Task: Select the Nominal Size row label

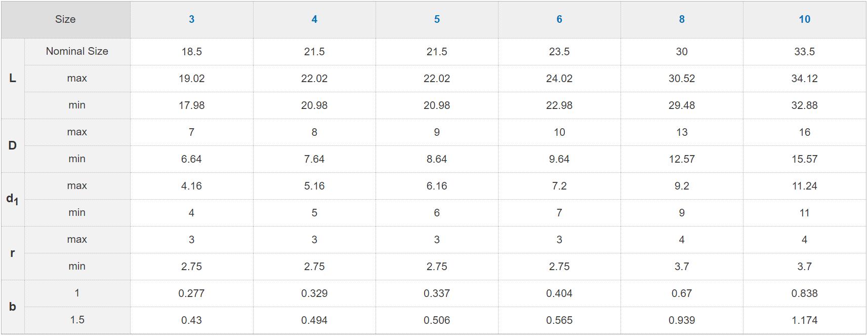Action: (77, 51)
